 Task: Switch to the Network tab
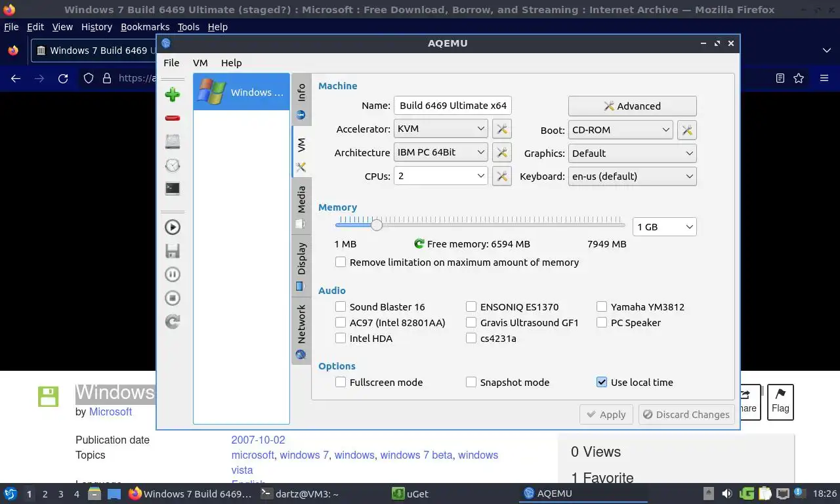[301, 331]
